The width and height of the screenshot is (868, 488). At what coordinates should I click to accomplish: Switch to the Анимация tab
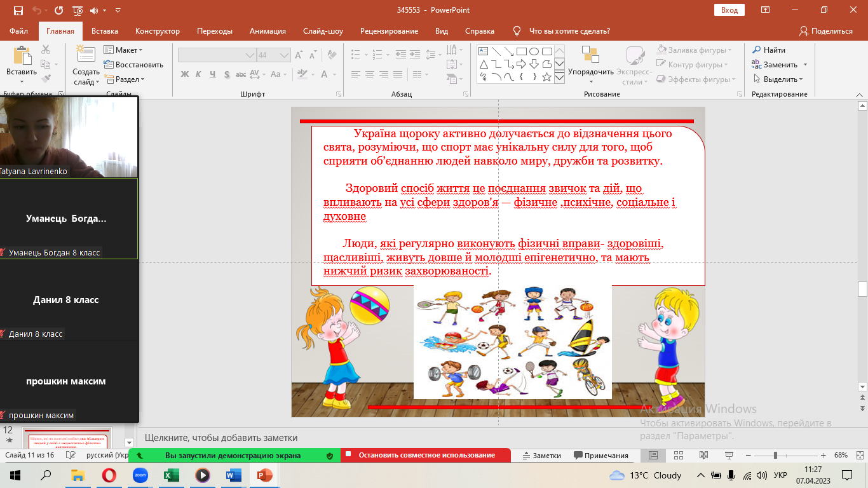tap(268, 31)
